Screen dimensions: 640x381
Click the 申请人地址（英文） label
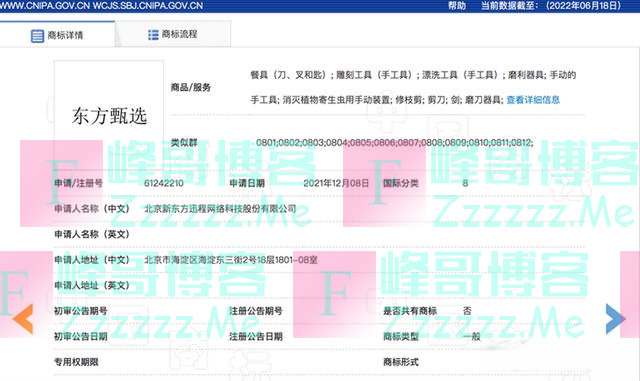(92, 285)
